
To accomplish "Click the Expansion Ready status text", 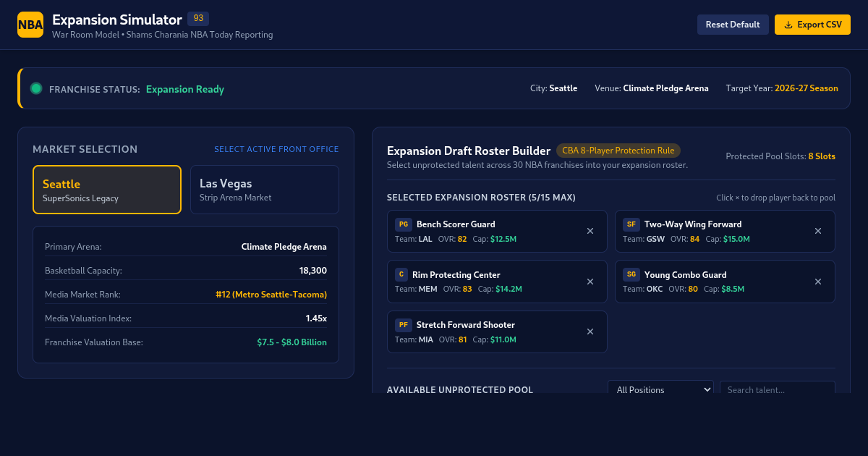I will pos(185,89).
